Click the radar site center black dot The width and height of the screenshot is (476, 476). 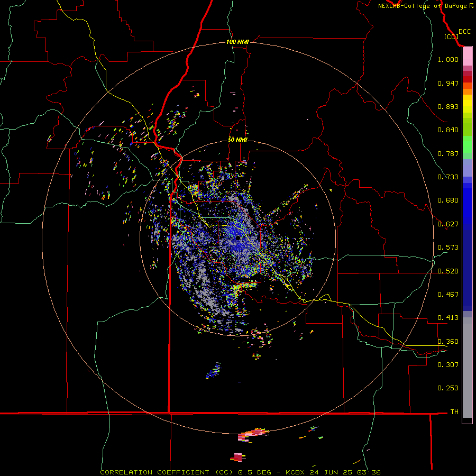tap(239, 238)
